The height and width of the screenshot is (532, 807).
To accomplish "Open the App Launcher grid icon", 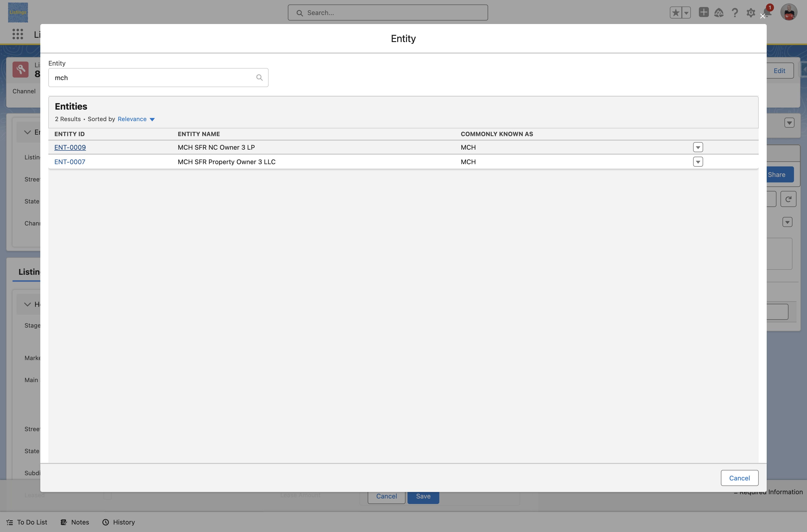I will (18, 34).
